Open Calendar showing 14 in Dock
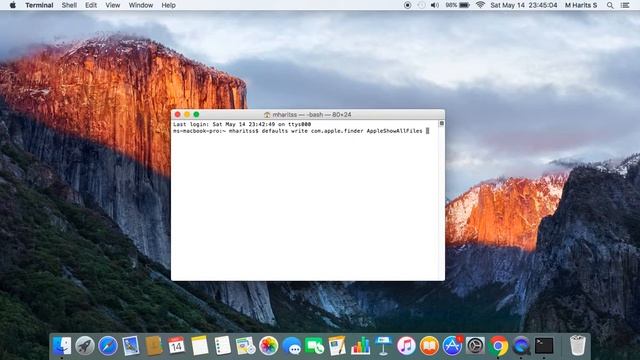Image resolution: width=640 pixels, height=360 pixels. click(x=176, y=346)
